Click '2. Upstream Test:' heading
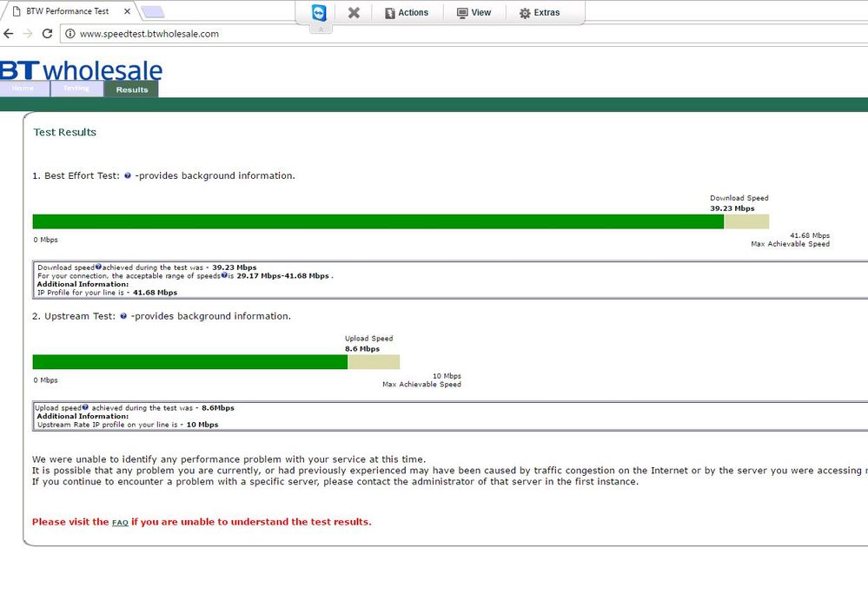Screen dimensions: 868x594 74,316
